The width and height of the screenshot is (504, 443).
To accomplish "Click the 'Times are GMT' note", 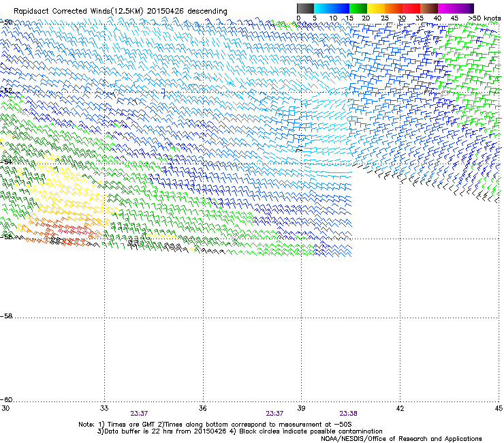I will (131, 425).
